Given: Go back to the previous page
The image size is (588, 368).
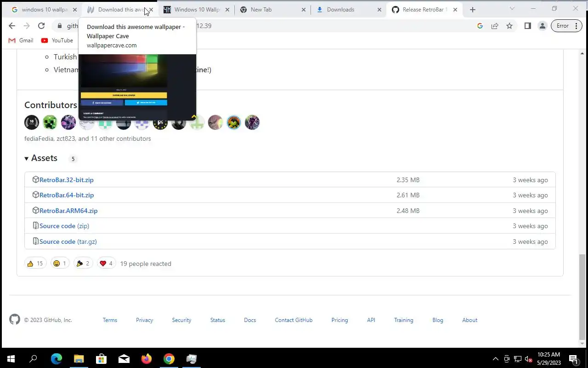Looking at the screenshot, I should coord(12,26).
